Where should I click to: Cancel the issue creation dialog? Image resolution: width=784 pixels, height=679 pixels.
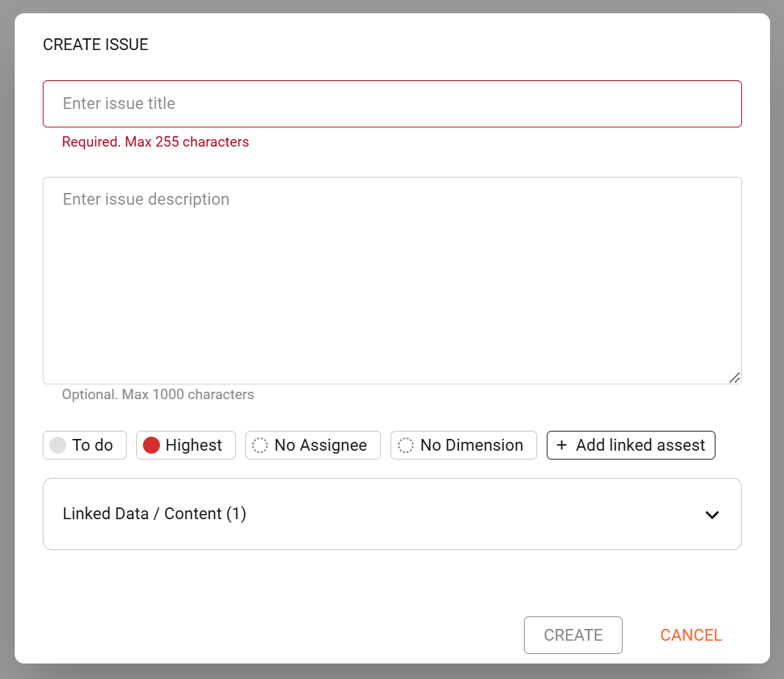[x=690, y=635]
